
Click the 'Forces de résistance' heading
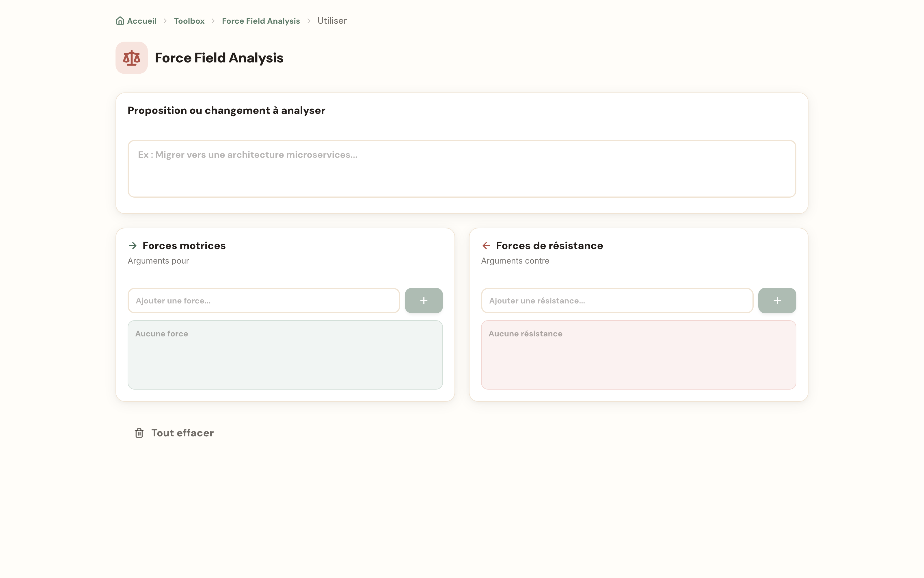tap(549, 246)
